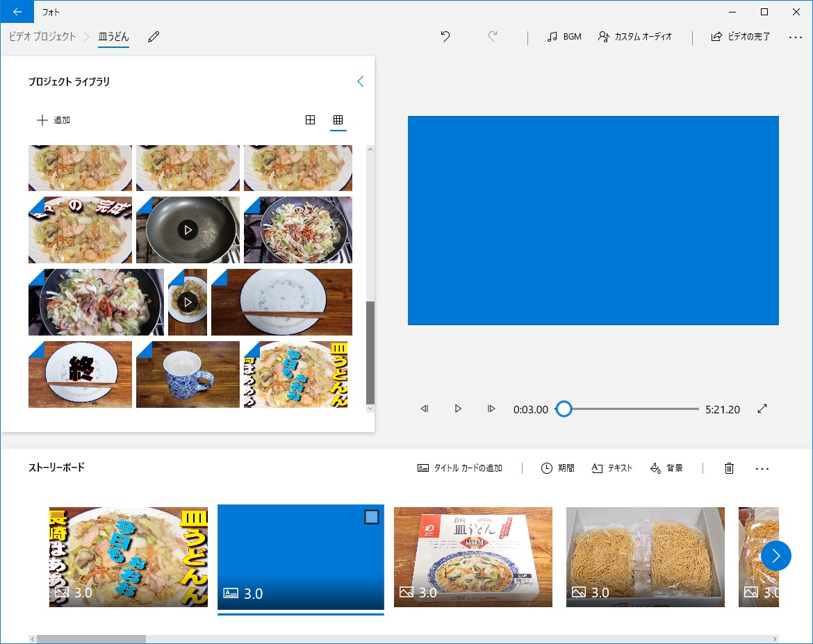This screenshot has height=644, width=813.
Task: Click storyboard scrollbar right arrow
Action: 775,639
